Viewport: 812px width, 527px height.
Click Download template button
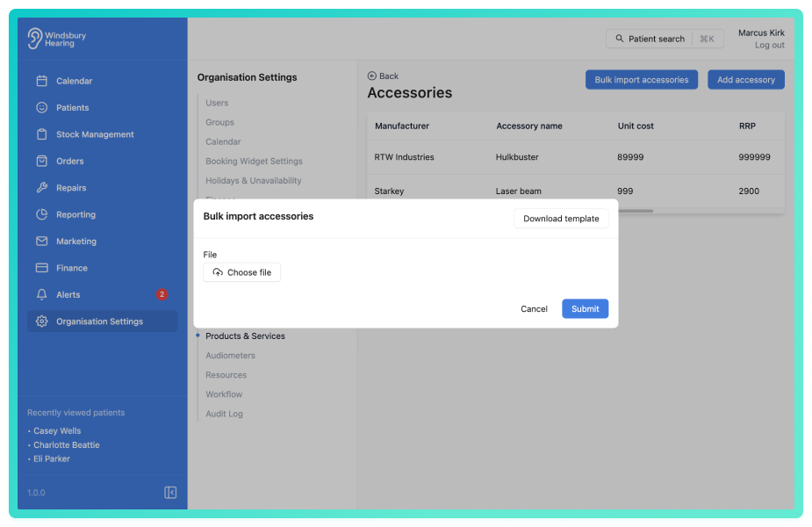(x=561, y=218)
